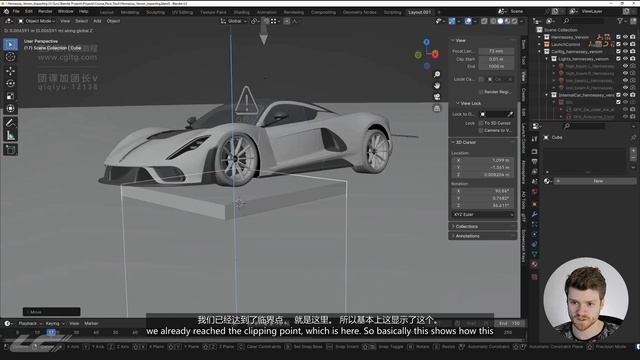
Task: Open the Add menu in viewport header
Action: click(x=97, y=21)
